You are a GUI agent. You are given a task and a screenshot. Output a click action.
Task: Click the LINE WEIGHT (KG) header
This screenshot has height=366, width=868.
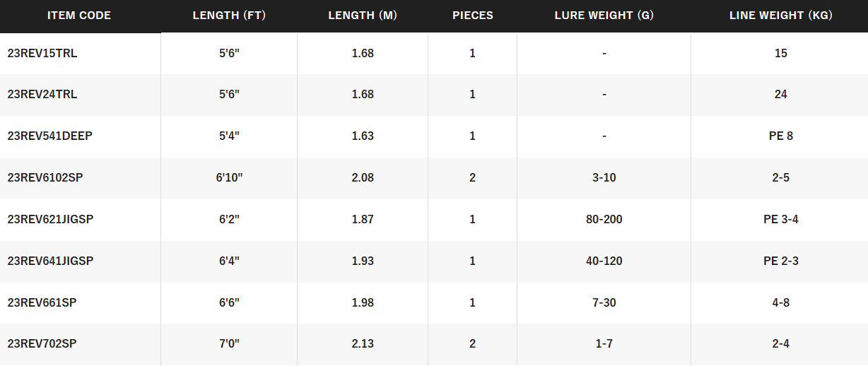(x=781, y=16)
